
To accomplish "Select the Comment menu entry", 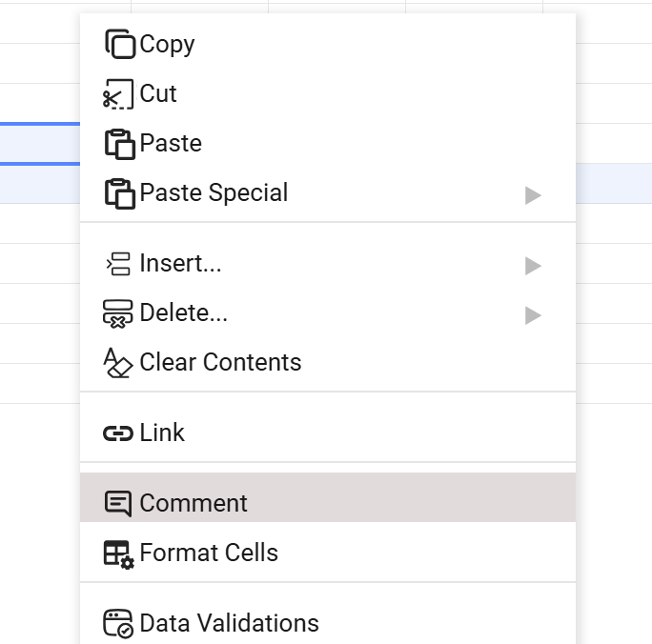I will 194,504.
